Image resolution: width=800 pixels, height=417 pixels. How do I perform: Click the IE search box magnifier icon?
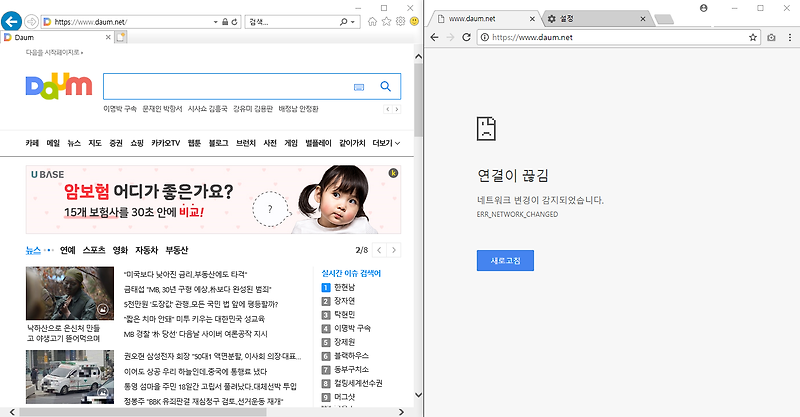pyautogui.click(x=343, y=22)
